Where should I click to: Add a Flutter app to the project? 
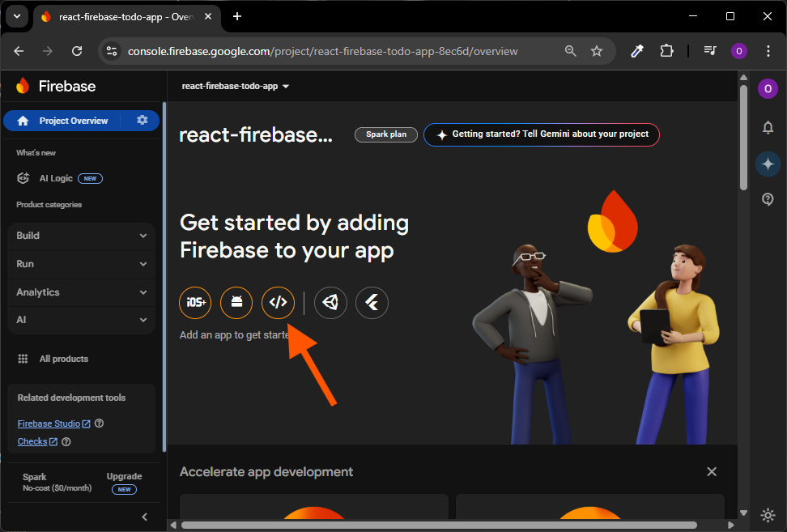point(372,303)
